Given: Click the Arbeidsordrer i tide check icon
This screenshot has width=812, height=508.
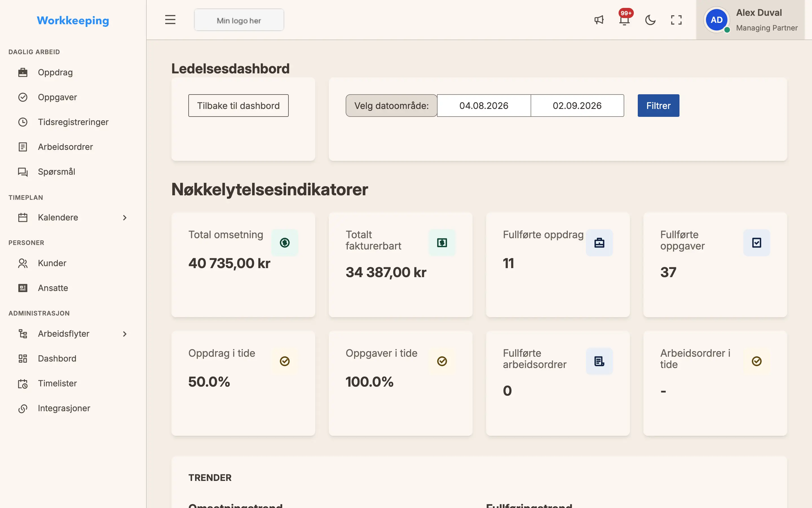Looking at the screenshot, I should (757, 361).
